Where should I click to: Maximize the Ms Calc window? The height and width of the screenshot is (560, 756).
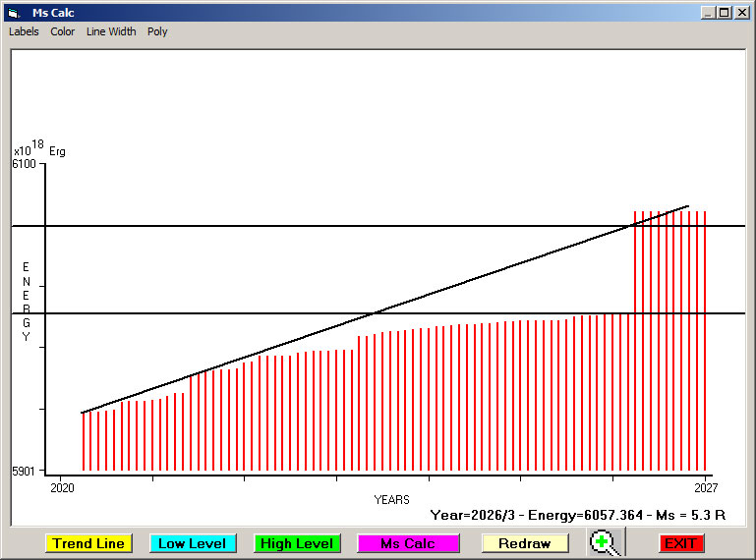point(725,13)
